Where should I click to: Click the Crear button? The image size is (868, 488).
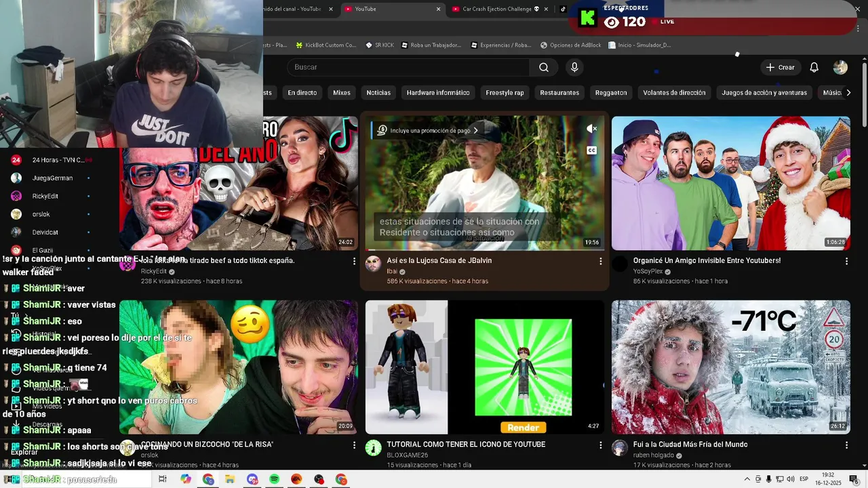click(x=780, y=67)
